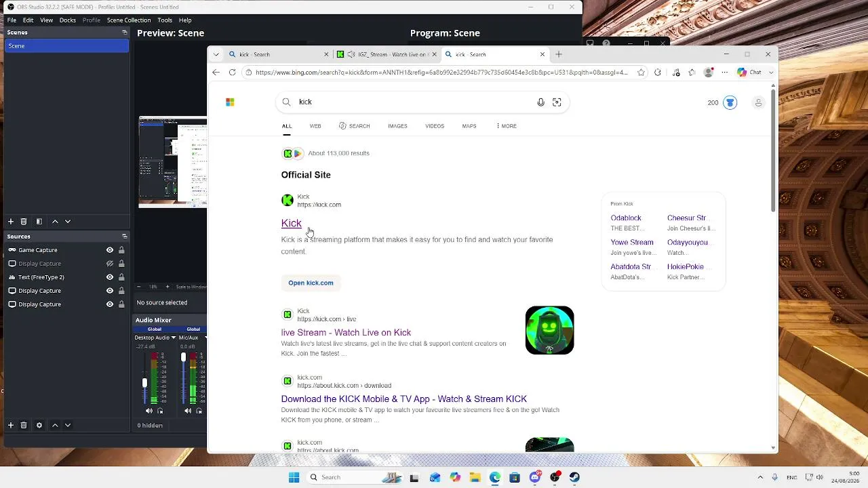Open the OBS Tools menu
This screenshot has height=488, width=868.
165,20
